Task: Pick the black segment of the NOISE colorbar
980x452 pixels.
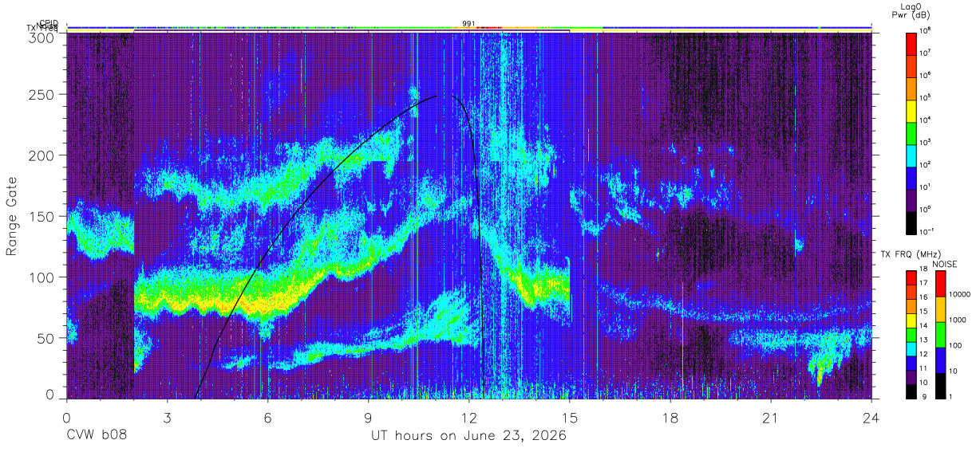Action: 940,386
